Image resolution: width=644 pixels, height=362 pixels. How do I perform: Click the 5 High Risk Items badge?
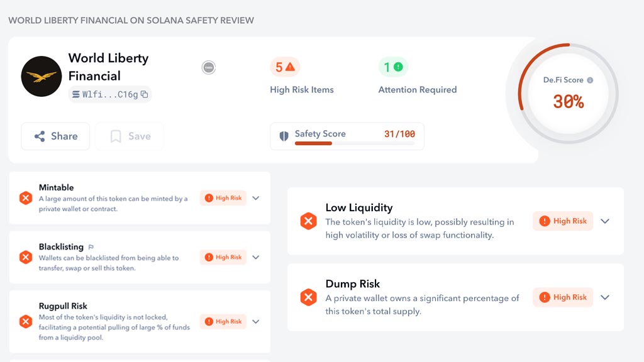tap(285, 67)
